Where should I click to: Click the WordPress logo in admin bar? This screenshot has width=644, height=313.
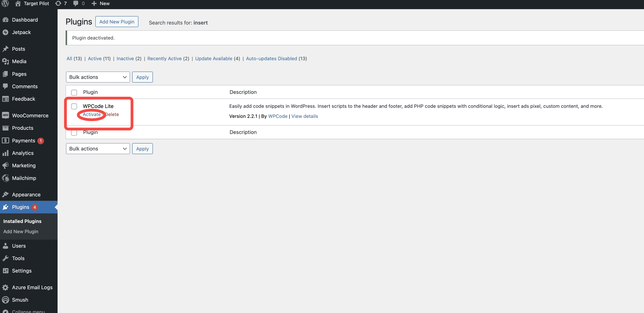(x=5, y=3)
